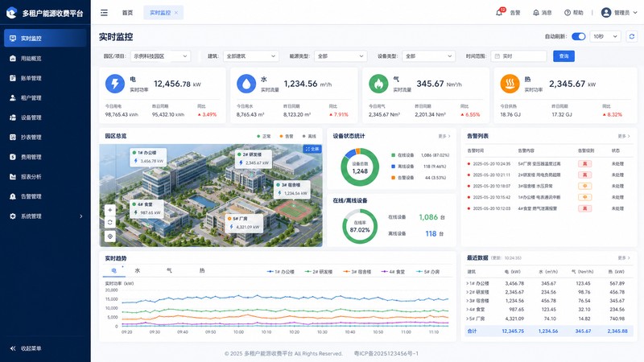Click the refresh icon beside interval dropdown
Screen dimensions: 644x362
point(632,36)
